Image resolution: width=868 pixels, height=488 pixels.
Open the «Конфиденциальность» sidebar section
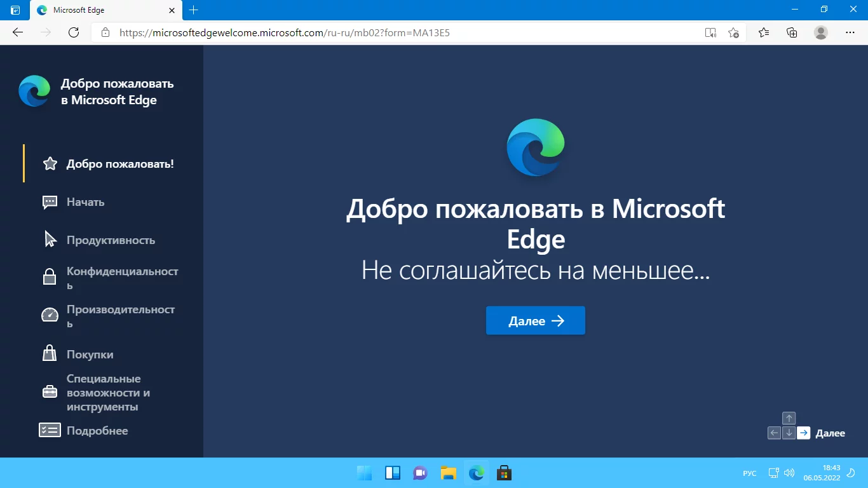(111, 278)
